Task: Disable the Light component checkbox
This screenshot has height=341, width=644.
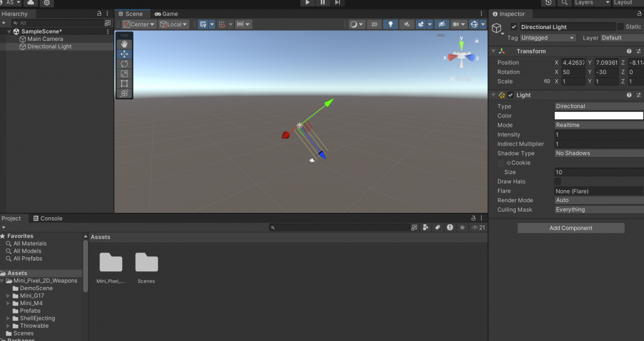Action: pos(511,95)
